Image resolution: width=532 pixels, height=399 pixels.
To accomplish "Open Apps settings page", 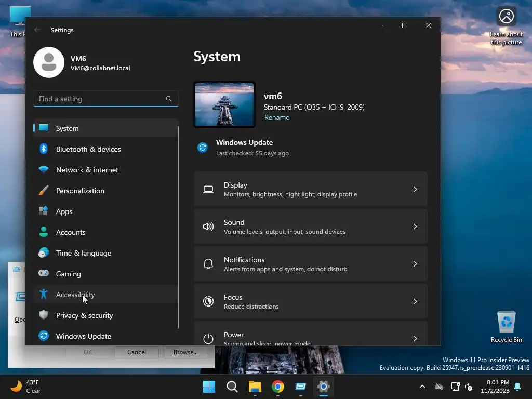I will pos(105,211).
